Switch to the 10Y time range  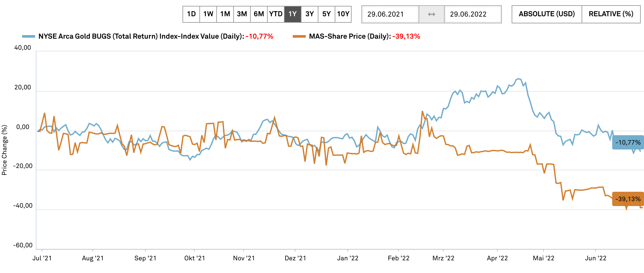point(343,14)
